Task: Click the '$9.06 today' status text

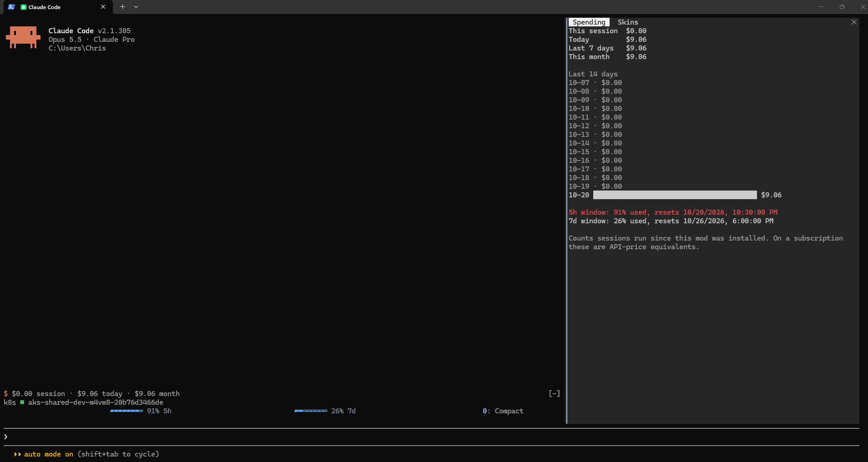Action: (100, 394)
